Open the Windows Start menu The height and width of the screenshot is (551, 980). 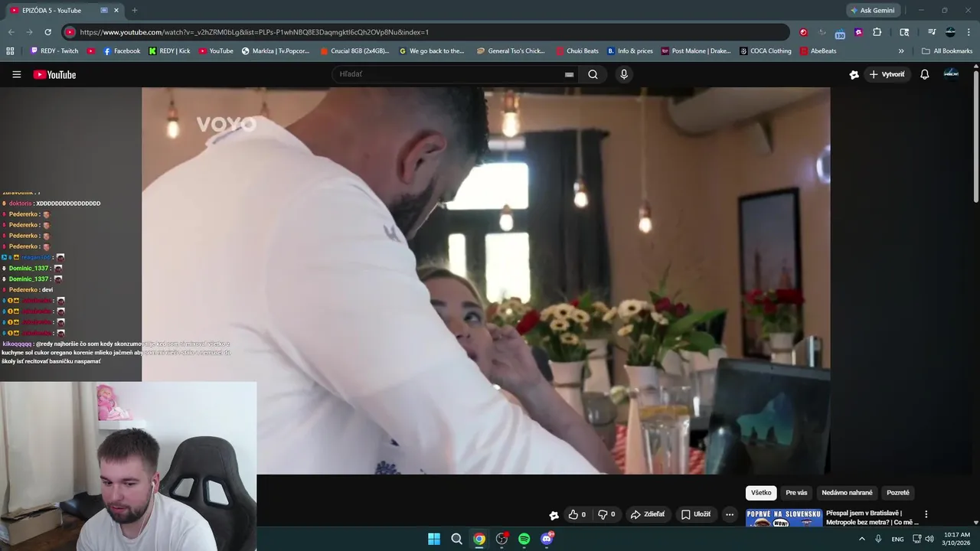(434, 539)
